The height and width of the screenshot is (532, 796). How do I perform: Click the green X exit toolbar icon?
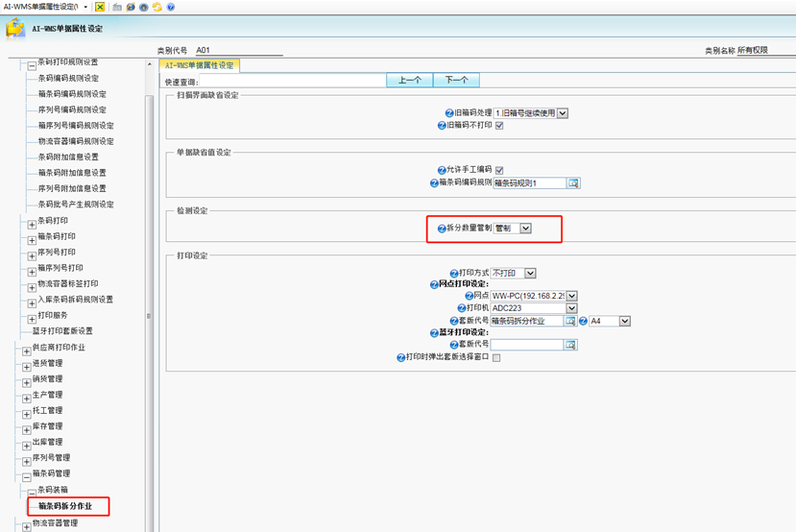pyautogui.click(x=101, y=7)
